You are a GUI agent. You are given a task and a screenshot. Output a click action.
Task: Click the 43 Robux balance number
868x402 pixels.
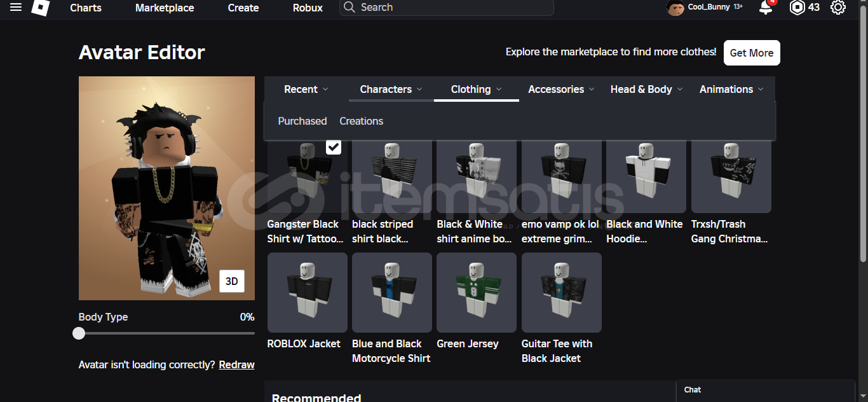[x=814, y=8]
